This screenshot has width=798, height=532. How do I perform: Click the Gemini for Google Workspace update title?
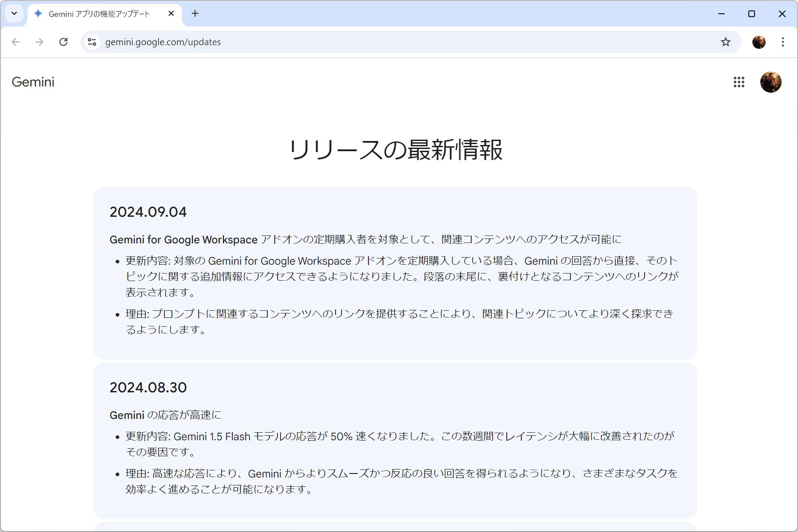366,239
